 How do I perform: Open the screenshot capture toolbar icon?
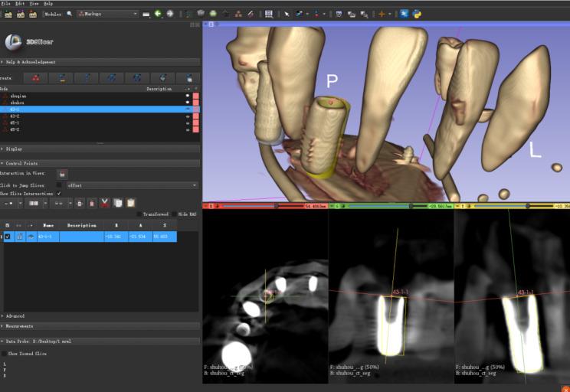coord(339,15)
